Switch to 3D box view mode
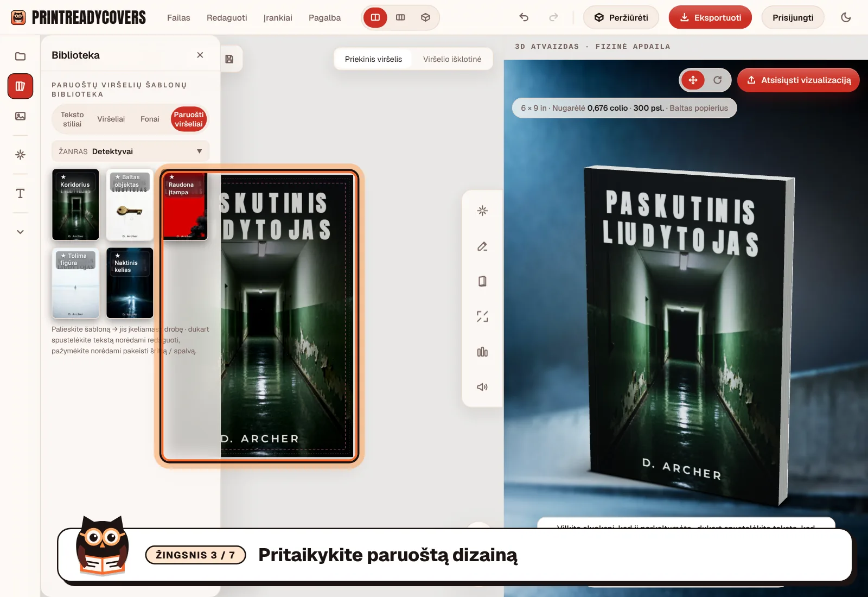 click(425, 17)
